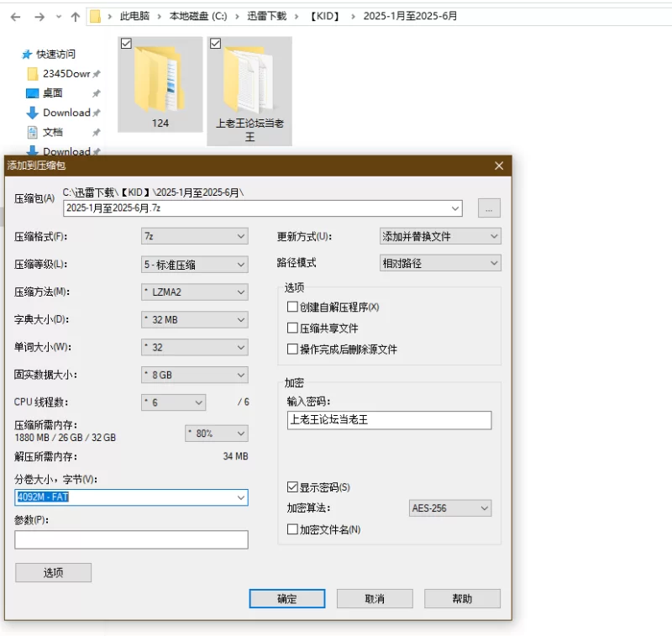Open the 压缩格式 7z dropdown
This screenshot has height=636, width=672.
pos(195,236)
